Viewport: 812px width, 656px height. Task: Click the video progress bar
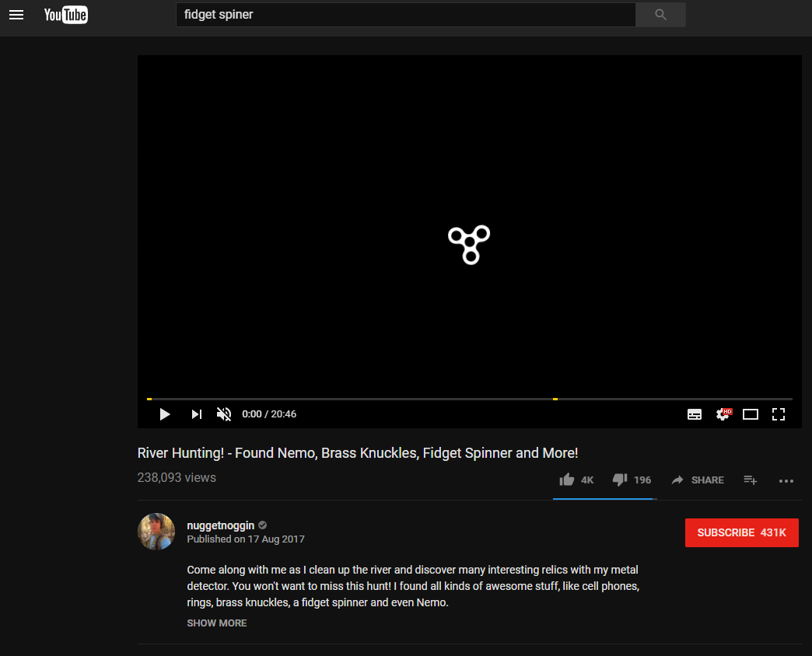pos(469,398)
